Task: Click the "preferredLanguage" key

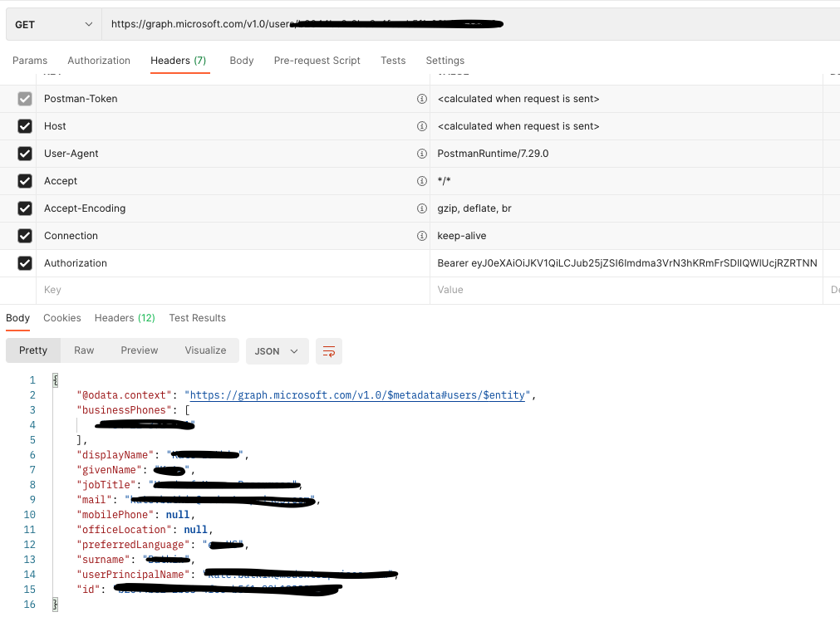Action: [x=134, y=545]
